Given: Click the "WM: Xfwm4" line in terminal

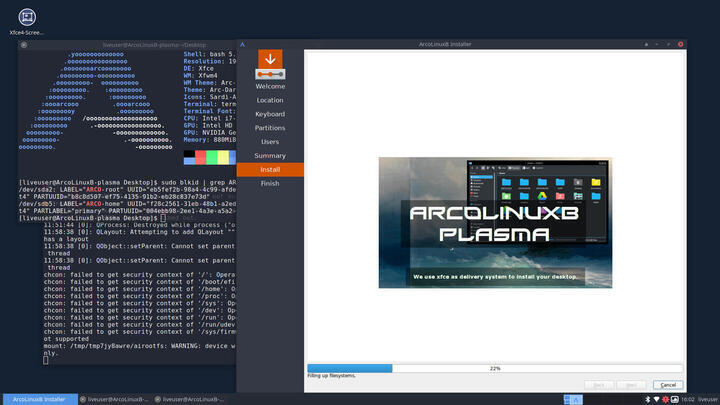Looking at the screenshot, I should (200, 75).
